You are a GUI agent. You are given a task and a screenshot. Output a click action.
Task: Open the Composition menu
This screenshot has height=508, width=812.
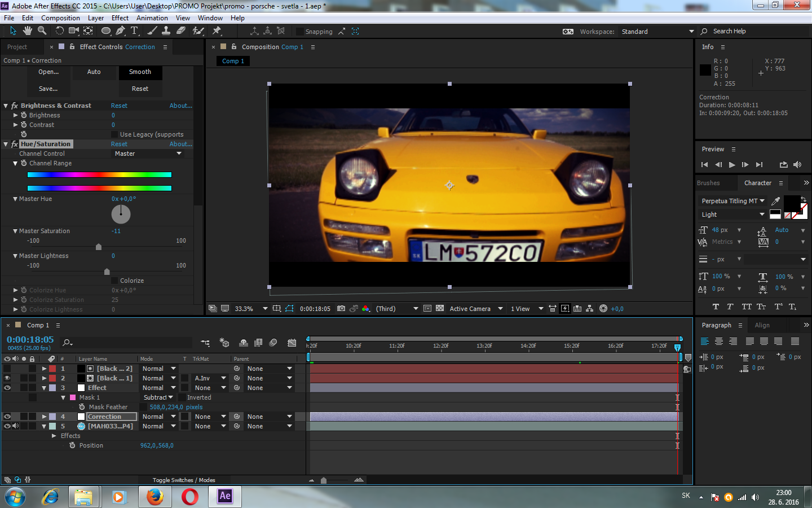coord(60,18)
